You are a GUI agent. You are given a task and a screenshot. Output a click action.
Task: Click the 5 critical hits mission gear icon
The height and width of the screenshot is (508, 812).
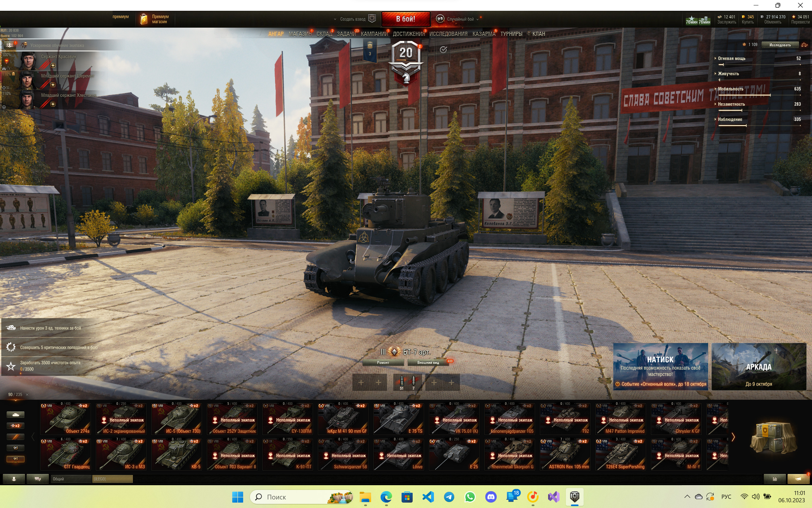11,347
